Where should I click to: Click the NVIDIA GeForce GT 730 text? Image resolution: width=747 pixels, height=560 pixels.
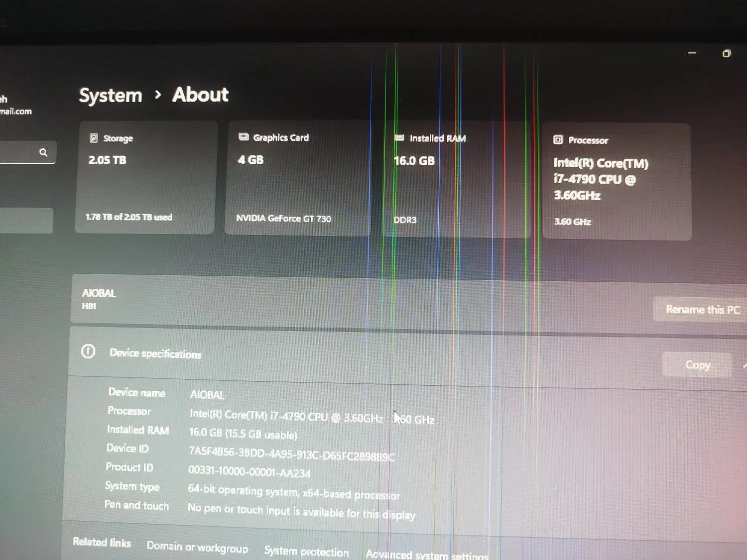pyautogui.click(x=283, y=218)
